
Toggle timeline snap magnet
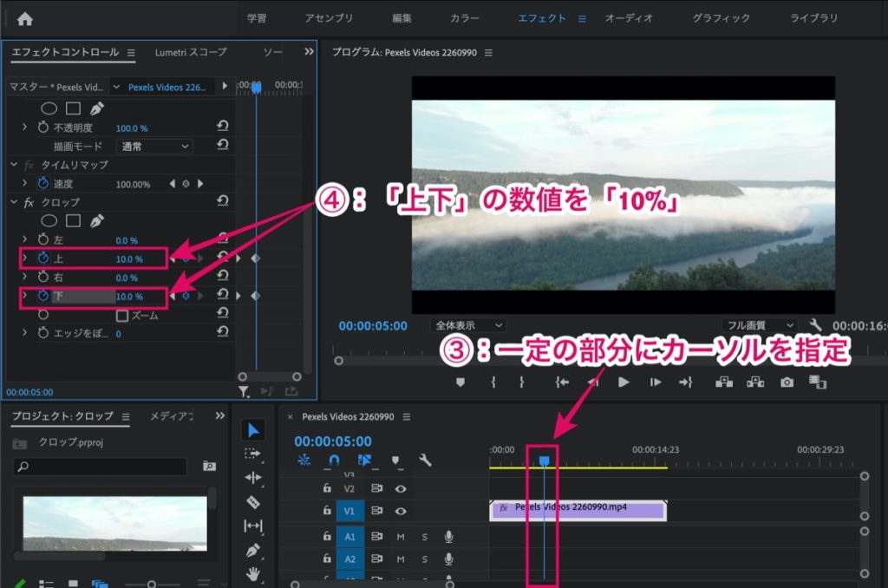tap(334, 460)
